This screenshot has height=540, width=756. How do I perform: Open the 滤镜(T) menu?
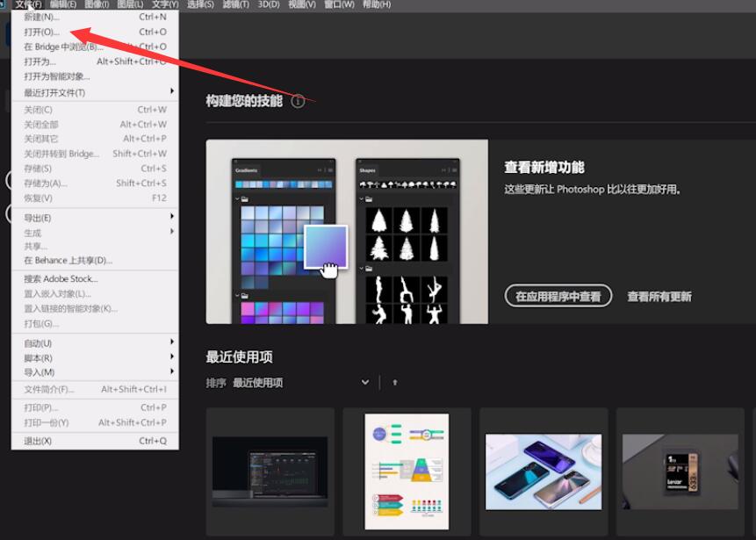235,4
